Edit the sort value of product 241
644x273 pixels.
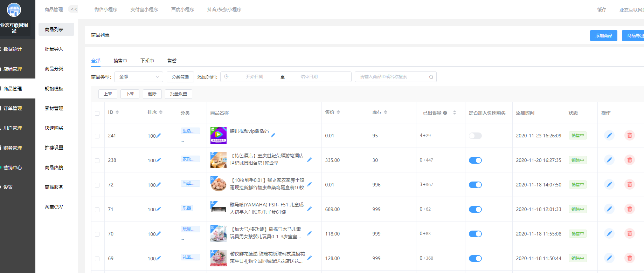[159, 135]
